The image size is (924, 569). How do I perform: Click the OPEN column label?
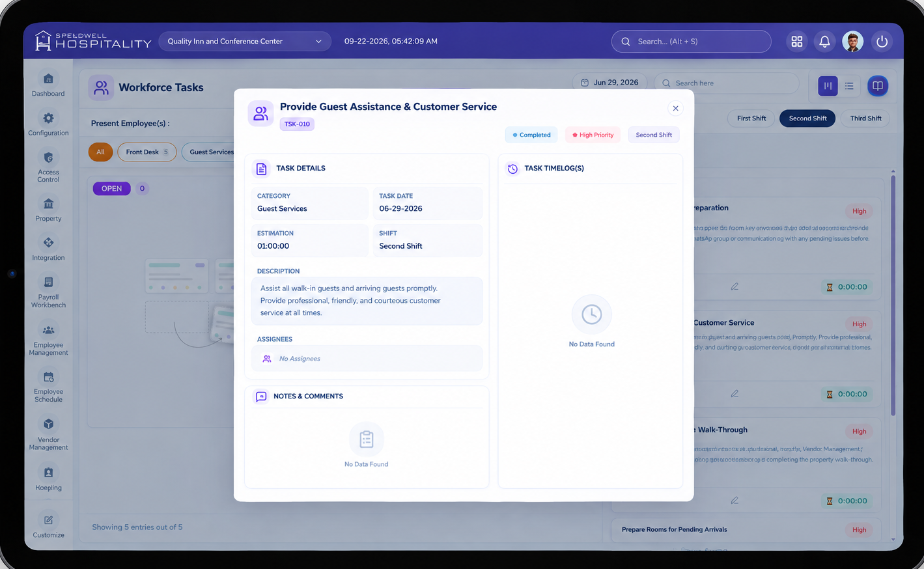(x=111, y=188)
